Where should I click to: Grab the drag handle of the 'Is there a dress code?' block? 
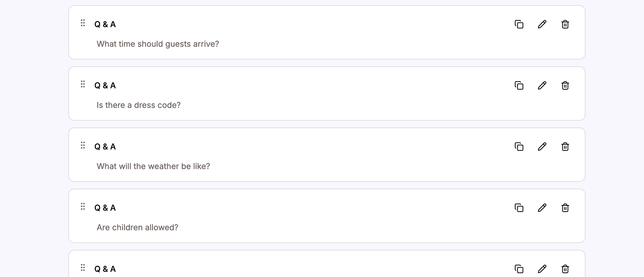pyautogui.click(x=83, y=84)
